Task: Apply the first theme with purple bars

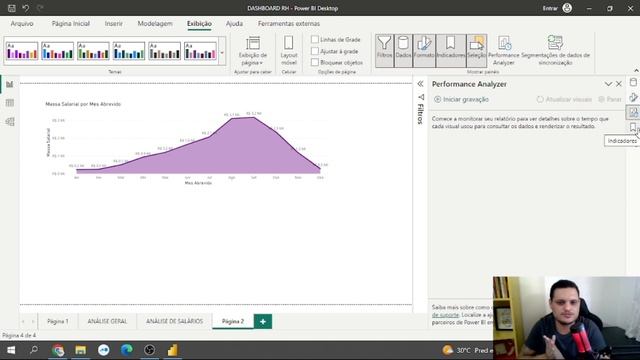Action: click(22, 51)
